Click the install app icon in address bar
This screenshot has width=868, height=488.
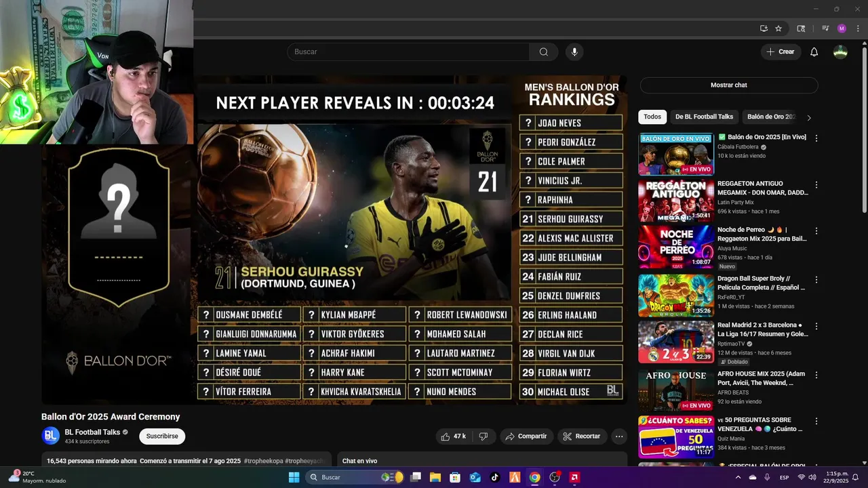coord(764,28)
